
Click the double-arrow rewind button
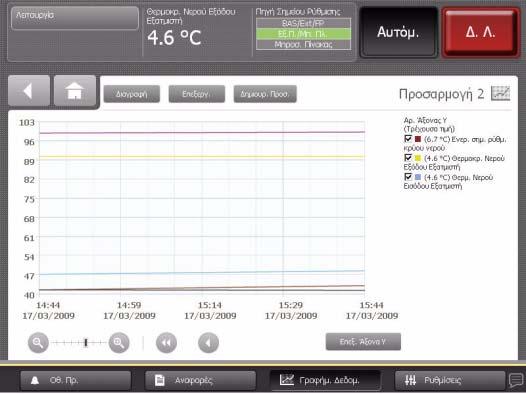[x=166, y=343]
